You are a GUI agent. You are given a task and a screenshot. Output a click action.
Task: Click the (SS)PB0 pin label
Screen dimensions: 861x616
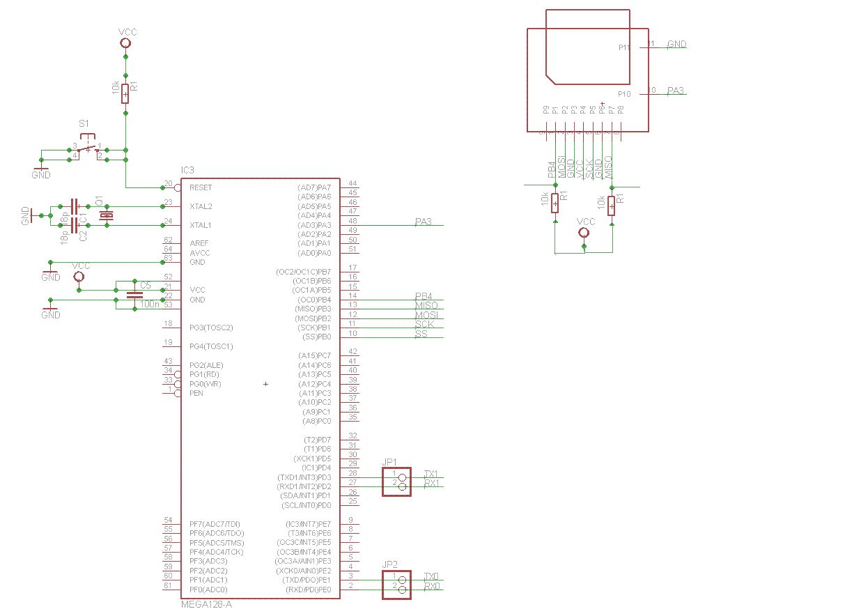pos(316,337)
